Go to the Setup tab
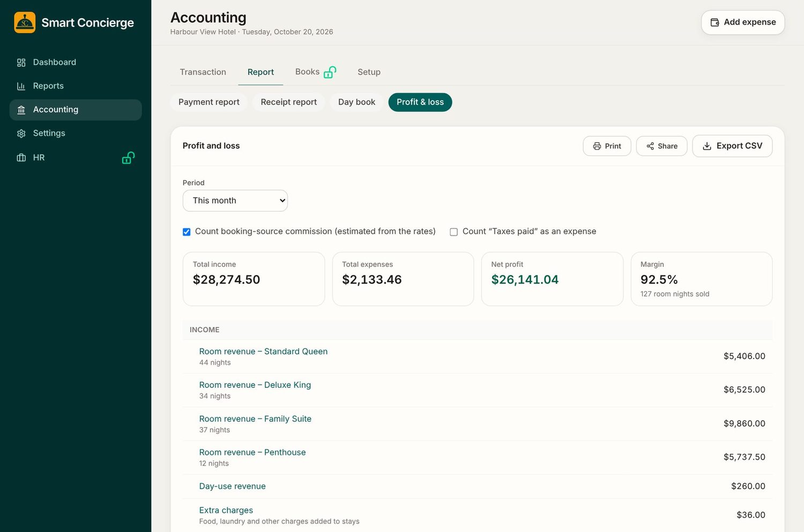This screenshot has height=532, width=804. pos(369,72)
